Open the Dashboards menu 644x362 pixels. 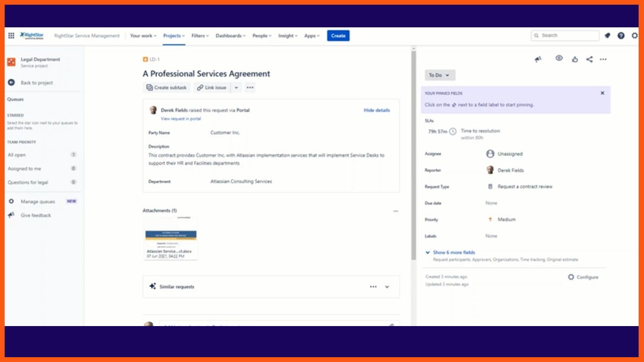click(230, 36)
